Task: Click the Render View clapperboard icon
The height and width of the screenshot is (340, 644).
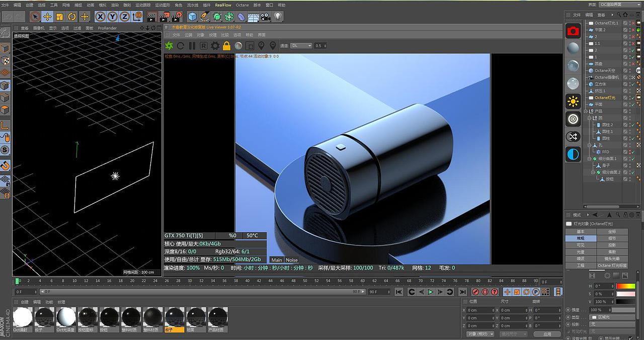Action: tap(152, 17)
